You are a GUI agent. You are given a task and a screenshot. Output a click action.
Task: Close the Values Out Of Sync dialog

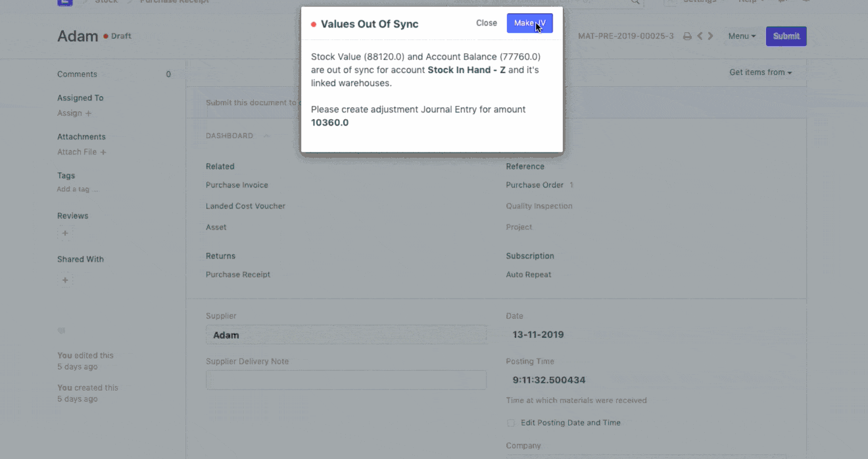[x=486, y=23]
